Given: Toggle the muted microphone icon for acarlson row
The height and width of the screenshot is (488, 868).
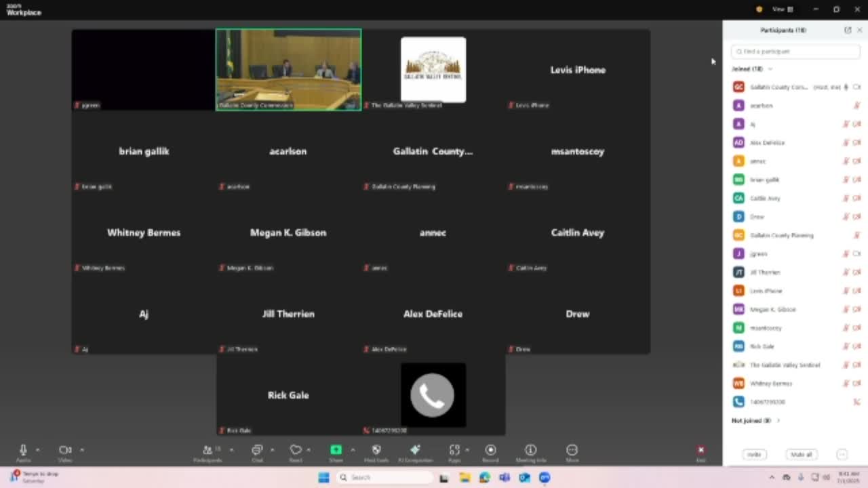Looking at the screenshot, I should 856,106.
